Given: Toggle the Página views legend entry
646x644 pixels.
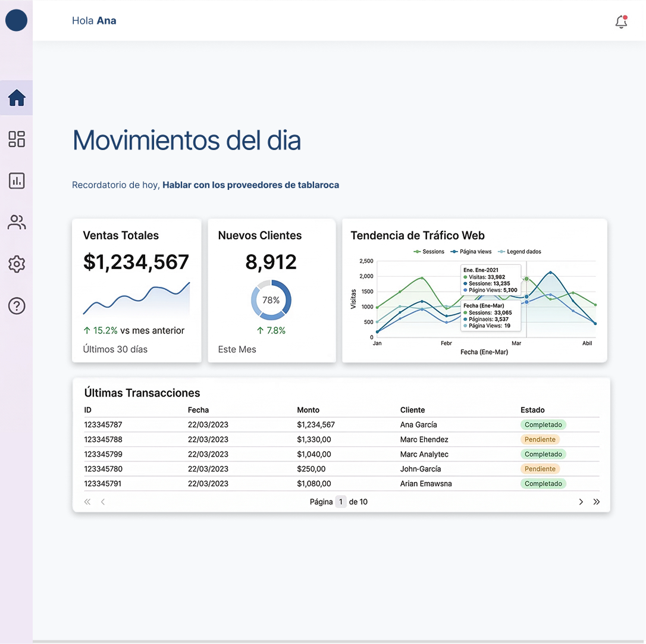Looking at the screenshot, I should pos(471,252).
